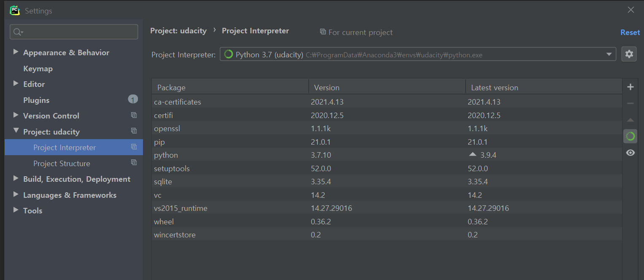Viewport: 644px width, 280px height.
Task: Click the copy icon beside Project Structure
Action: coord(134,162)
